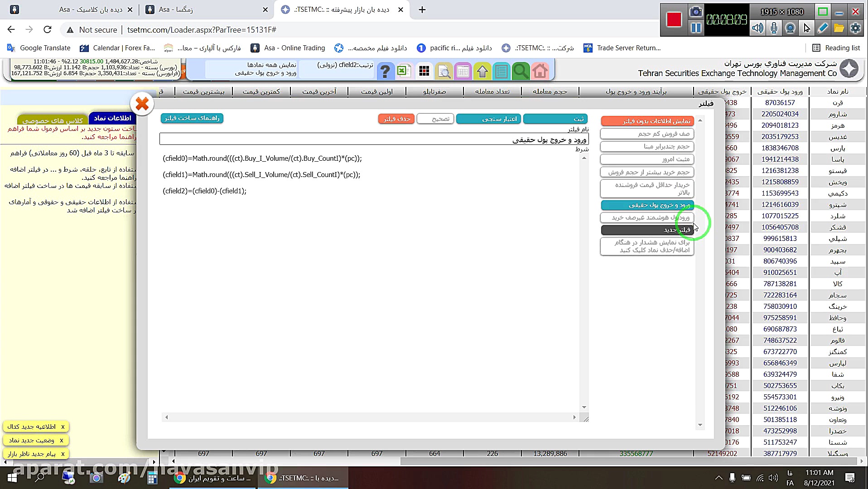Select حجم خرید بیشتر از حجم فروش filter

647,173
